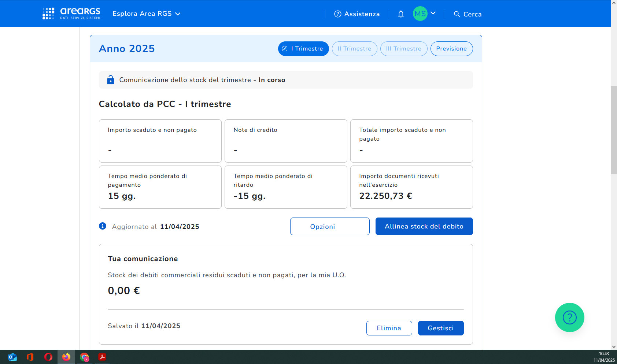Screen dimensions: 617x364
Task: Click the Elimina button
Action: (x=389, y=328)
